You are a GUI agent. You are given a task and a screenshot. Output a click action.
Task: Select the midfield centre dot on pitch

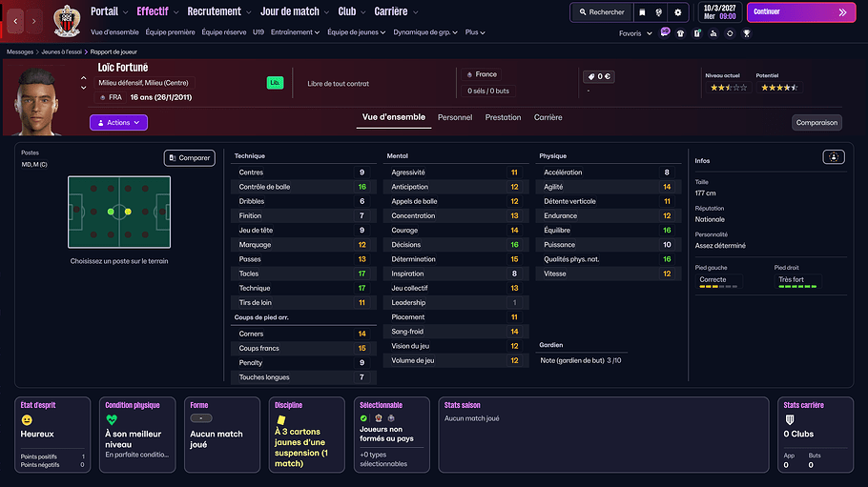[x=128, y=212]
